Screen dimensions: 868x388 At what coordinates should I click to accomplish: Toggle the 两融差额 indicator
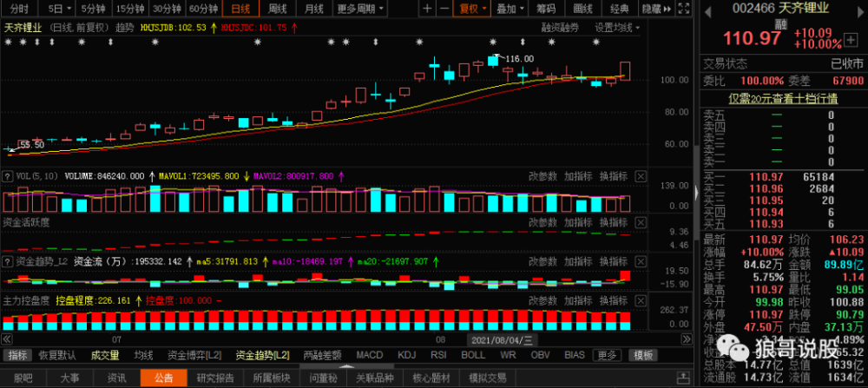pyautogui.click(x=322, y=355)
